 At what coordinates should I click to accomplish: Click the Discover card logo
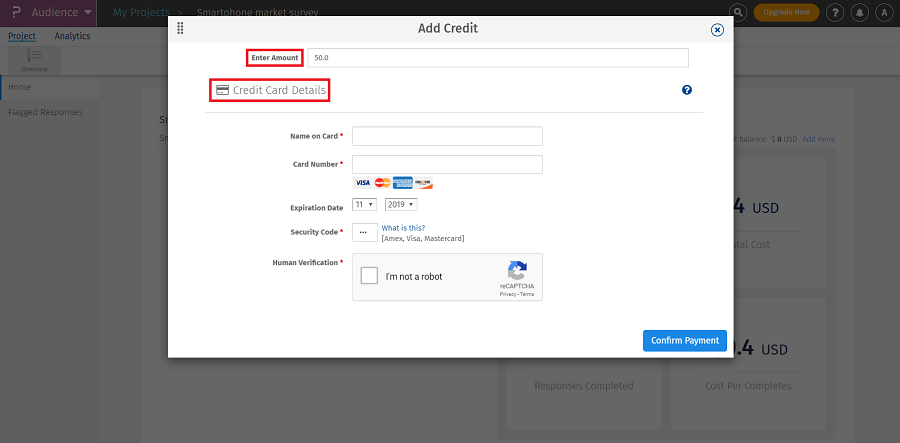point(423,182)
